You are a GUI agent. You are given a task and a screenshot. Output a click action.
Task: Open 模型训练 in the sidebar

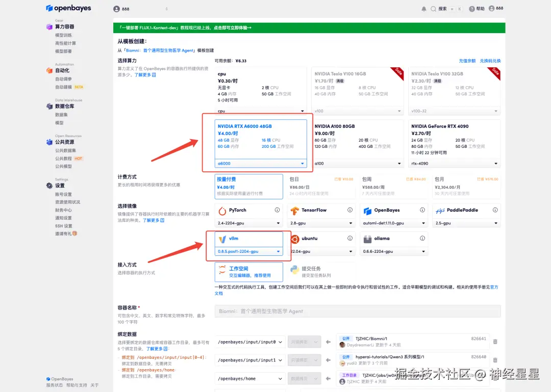[63, 35]
